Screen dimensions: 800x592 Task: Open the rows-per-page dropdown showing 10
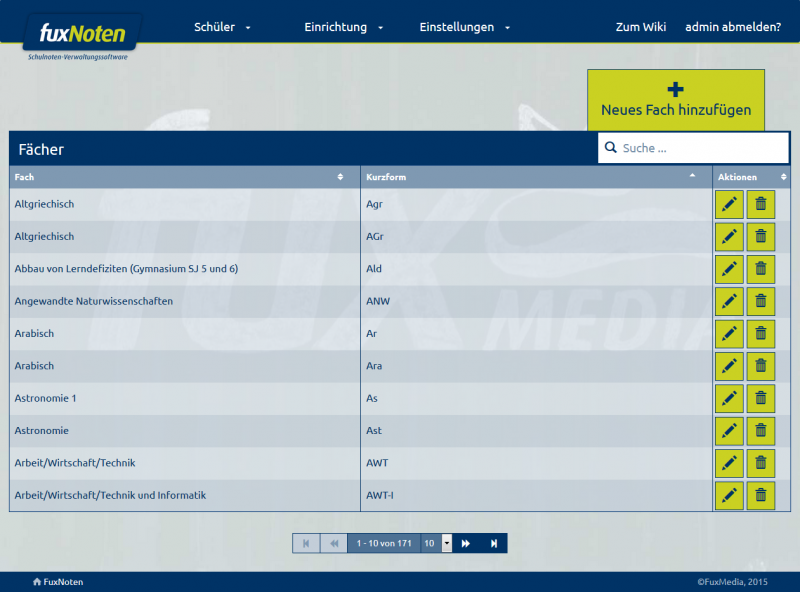coord(446,544)
